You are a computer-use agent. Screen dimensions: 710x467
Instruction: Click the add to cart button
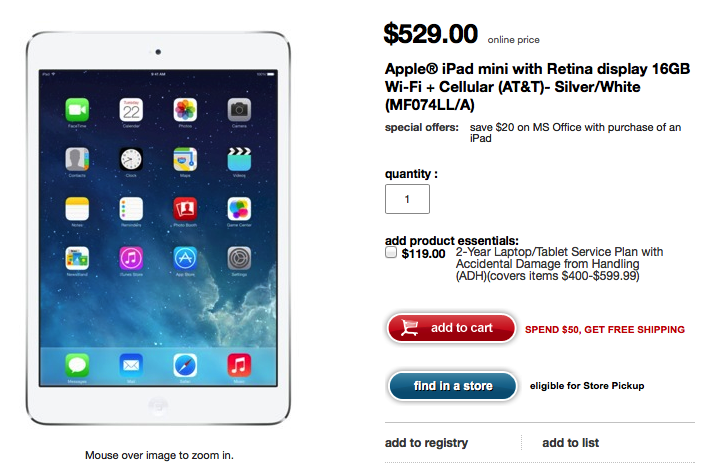coord(451,328)
